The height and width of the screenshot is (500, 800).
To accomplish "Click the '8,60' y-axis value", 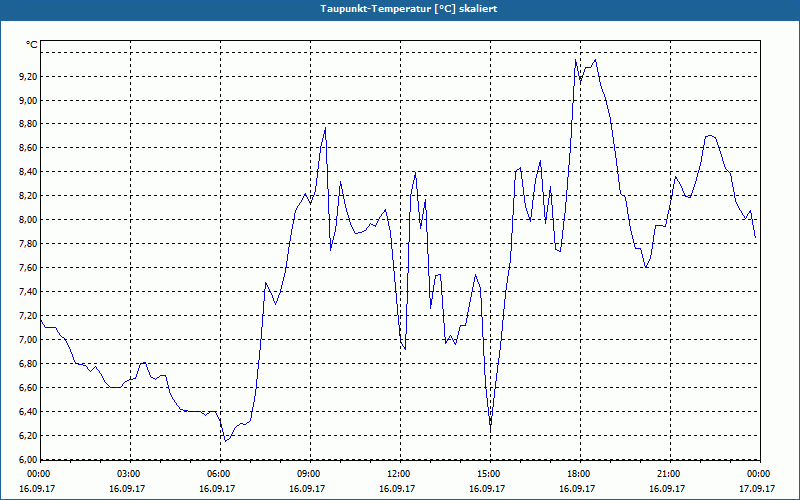I will [28, 148].
